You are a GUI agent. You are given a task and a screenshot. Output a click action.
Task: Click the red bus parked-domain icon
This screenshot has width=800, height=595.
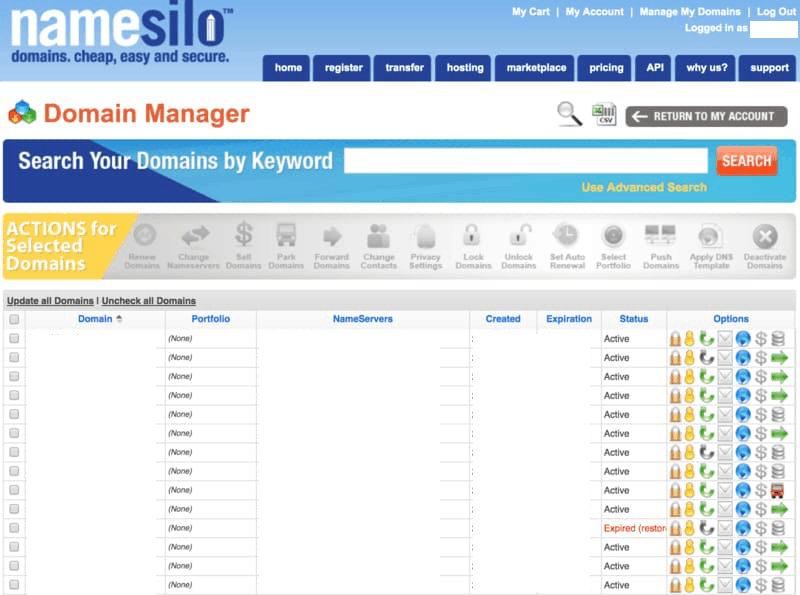778,490
